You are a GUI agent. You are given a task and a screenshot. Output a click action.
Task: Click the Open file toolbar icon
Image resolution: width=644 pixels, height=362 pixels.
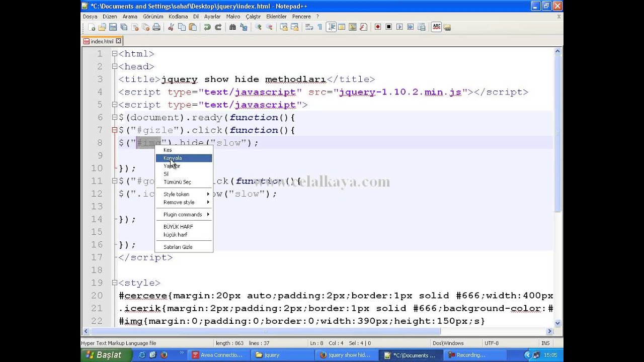pos(102,27)
